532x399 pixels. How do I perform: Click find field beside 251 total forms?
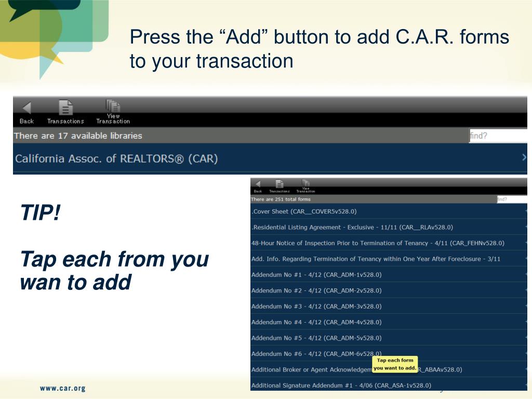512,199
